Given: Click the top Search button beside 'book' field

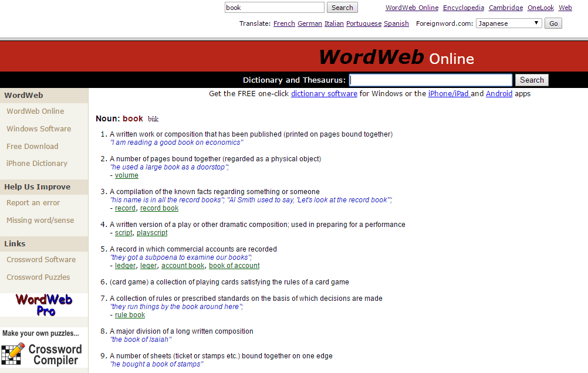Looking at the screenshot, I should (x=342, y=8).
